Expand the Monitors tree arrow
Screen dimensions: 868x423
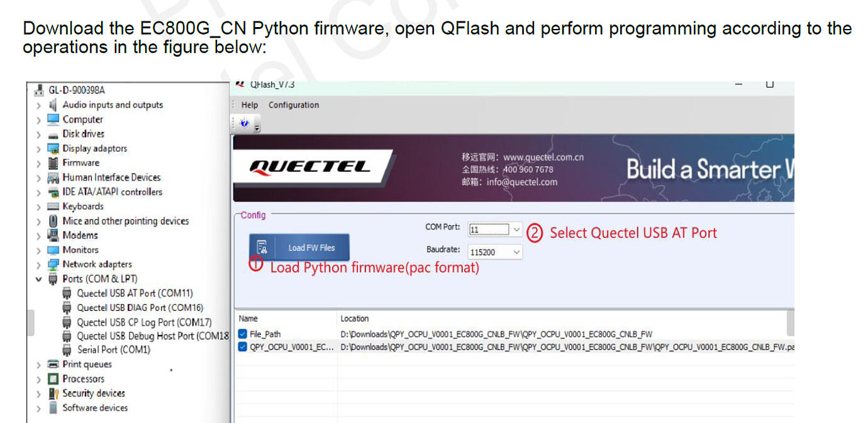click(38, 250)
